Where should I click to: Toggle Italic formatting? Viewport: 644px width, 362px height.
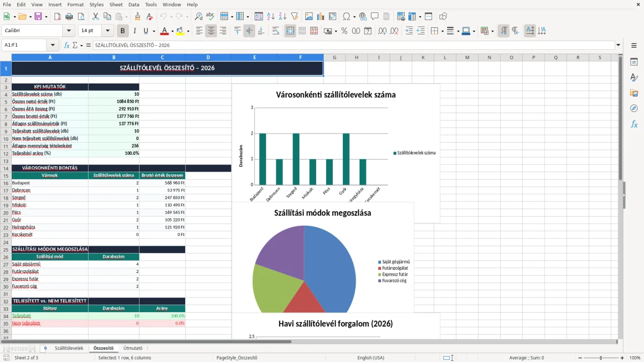134,31
